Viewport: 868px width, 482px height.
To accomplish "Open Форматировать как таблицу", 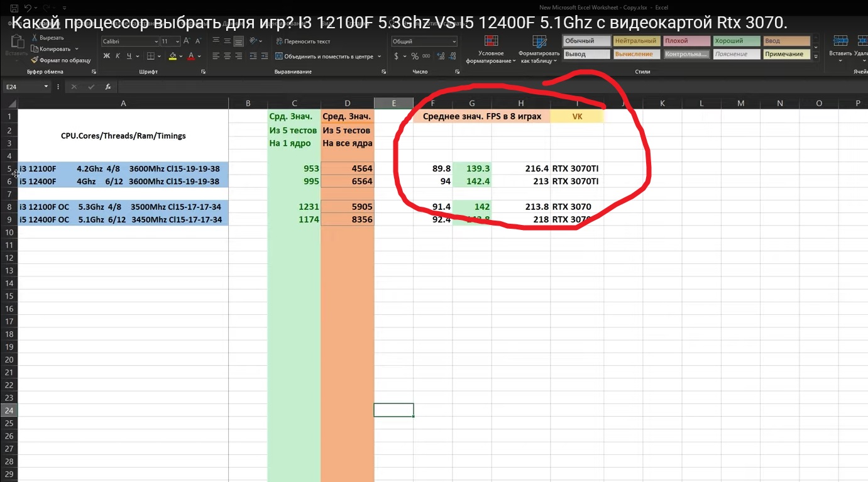I will (x=539, y=48).
